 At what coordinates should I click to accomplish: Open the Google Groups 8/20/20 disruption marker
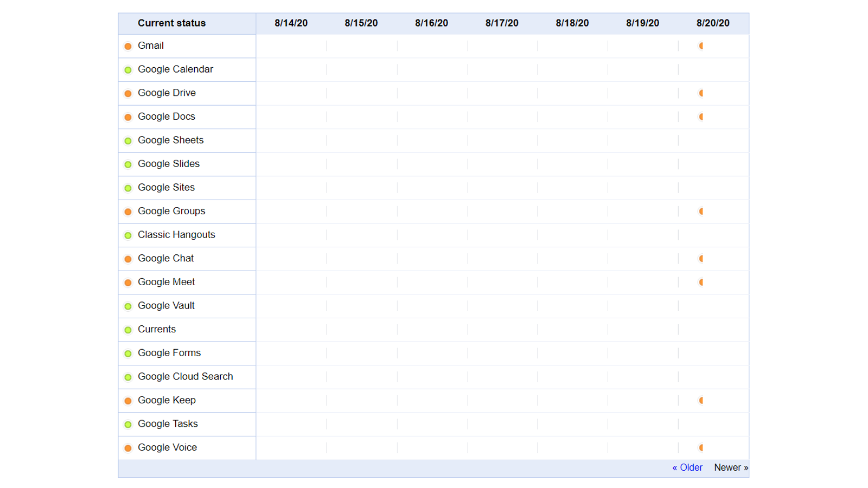(701, 211)
